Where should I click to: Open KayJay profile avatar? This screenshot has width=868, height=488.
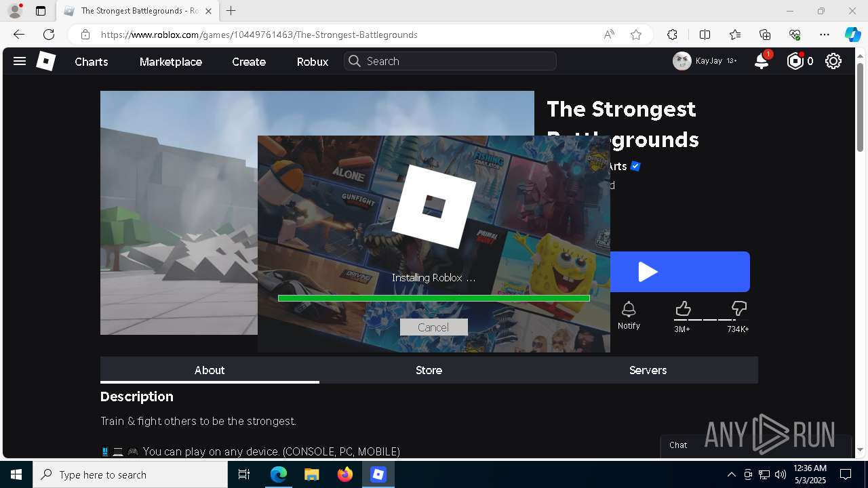point(682,61)
